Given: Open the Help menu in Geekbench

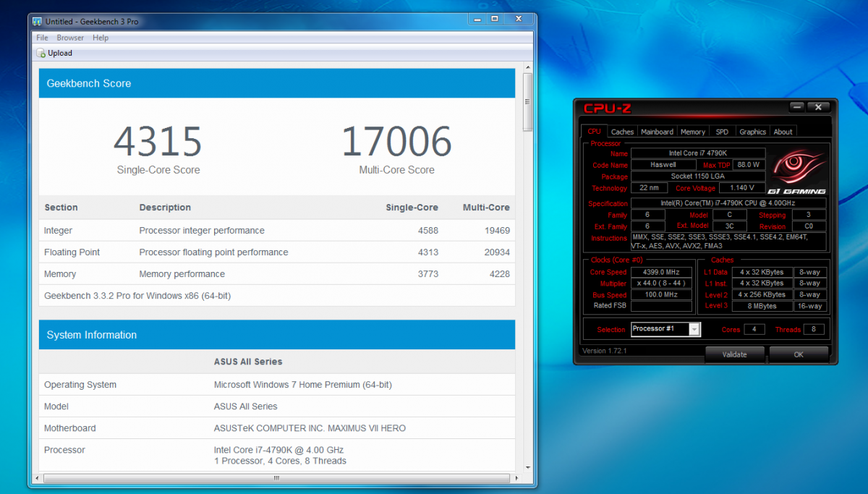Looking at the screenshot, I should click(x=101, y=38).
